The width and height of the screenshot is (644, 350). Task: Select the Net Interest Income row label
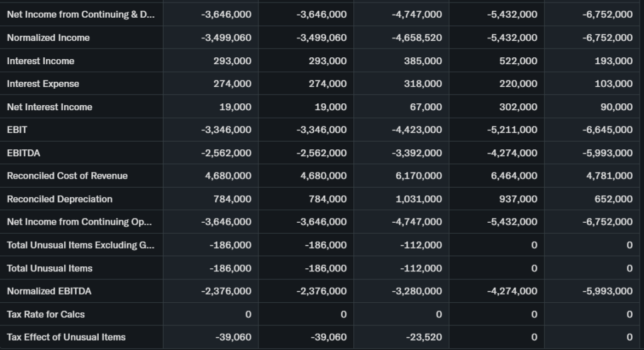point(50,107)
